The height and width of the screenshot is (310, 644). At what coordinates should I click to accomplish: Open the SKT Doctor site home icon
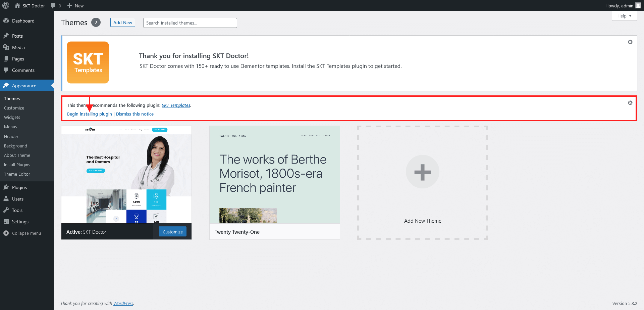click(x=17, y=5)
